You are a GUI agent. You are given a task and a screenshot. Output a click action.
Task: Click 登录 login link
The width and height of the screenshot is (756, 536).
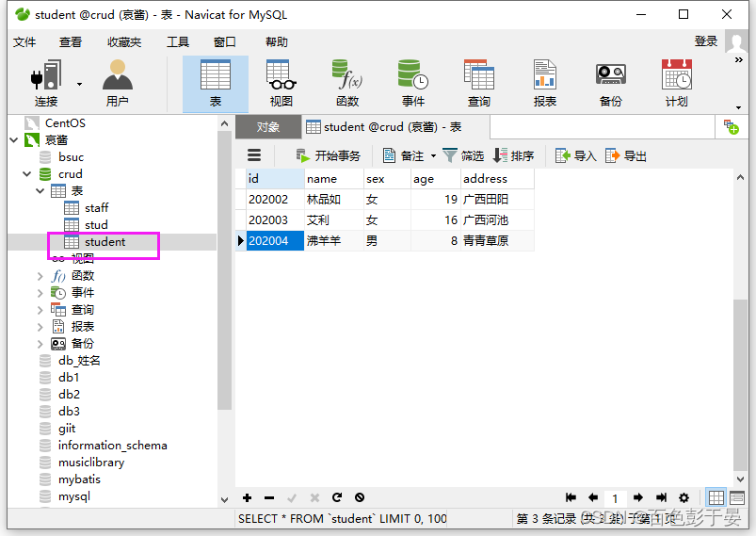point(706,41)
